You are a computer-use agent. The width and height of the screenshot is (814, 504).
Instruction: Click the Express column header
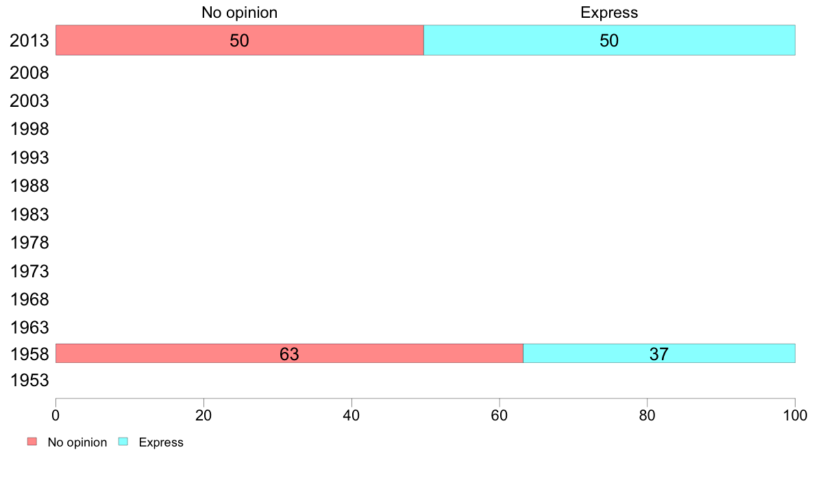pos(609,12)
